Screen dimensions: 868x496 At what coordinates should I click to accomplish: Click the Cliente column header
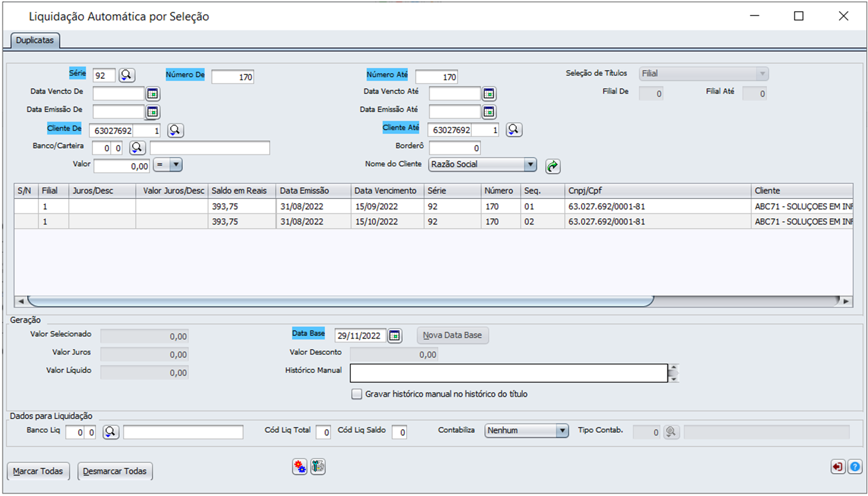click(802, 190)
